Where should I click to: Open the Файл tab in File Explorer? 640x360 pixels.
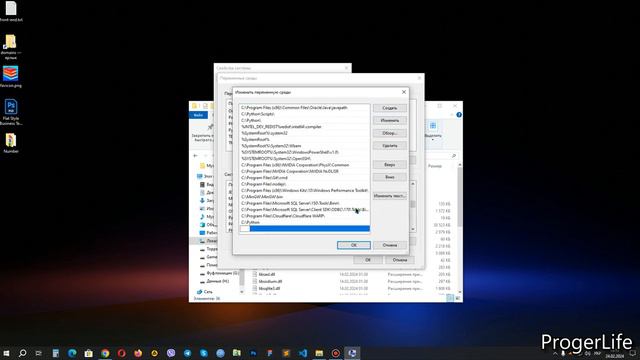tap(198, 115)
